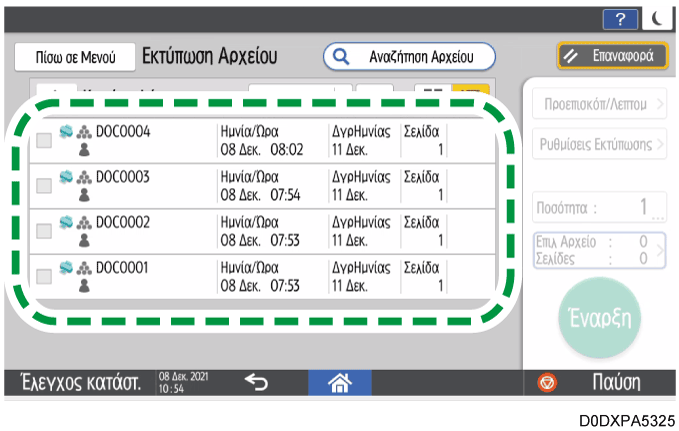Click the help question mark icon
679x431 pixels.
pyautogui.click(x=619, y=18)
